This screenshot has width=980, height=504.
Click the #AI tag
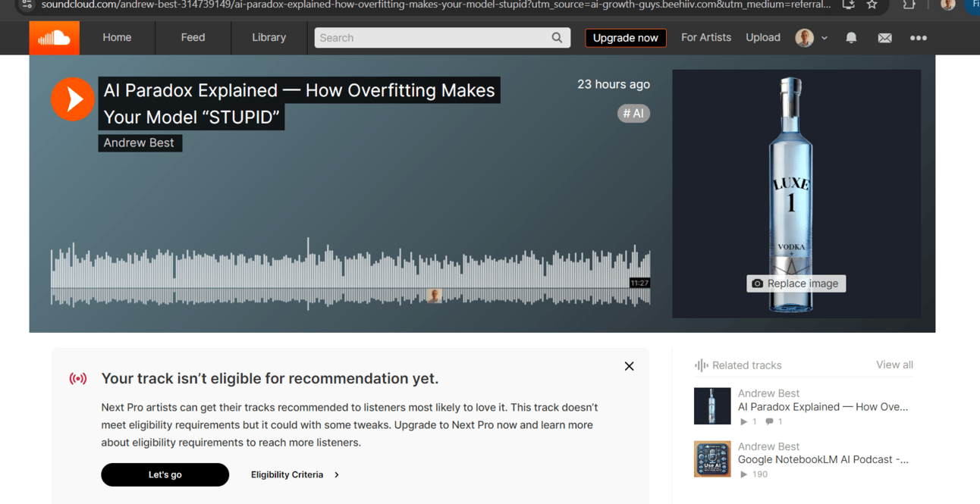(x=633, y=114)
